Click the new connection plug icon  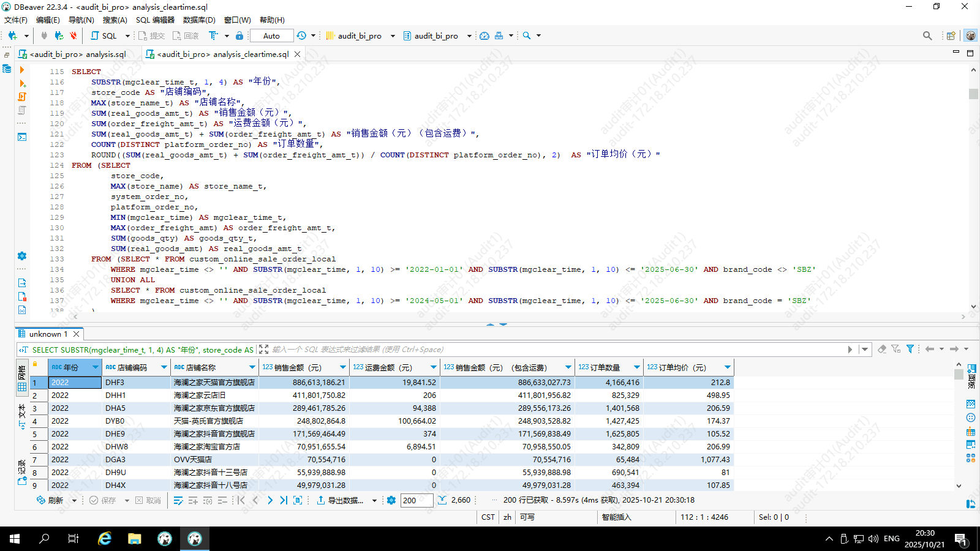click(12, 36)
